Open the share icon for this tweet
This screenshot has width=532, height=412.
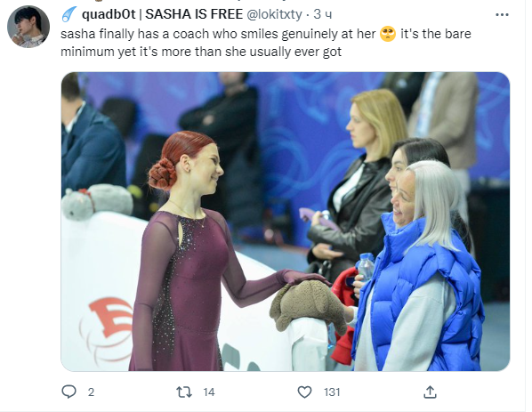(x=430, y=392)
